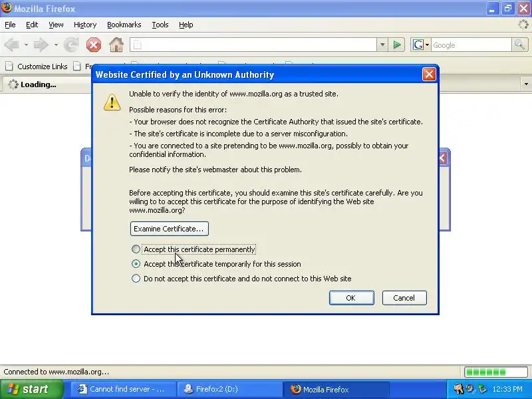Viewport: 532px width, 399px height.
Task: Click the third system tray icon
Action: tap(482, 389)
